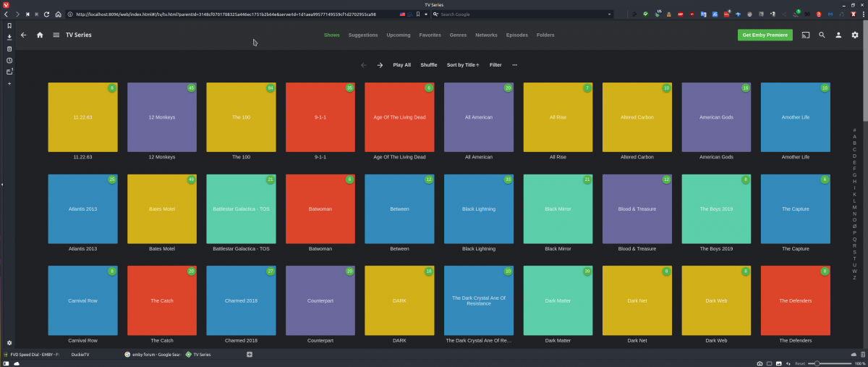Open the hamburger navigation menu
This screenshot has width=868, height=367.
(x=56, y=35)
